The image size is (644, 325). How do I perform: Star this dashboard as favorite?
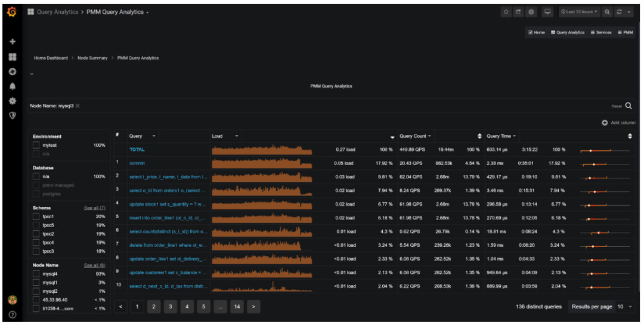(506, 12)
